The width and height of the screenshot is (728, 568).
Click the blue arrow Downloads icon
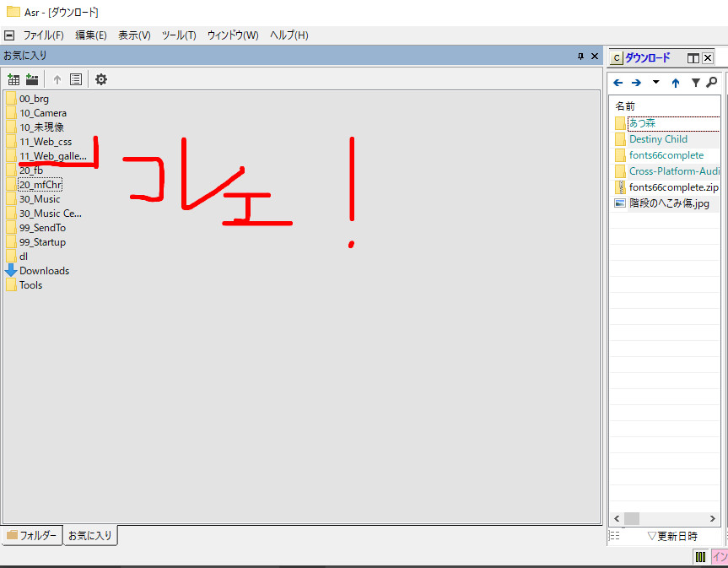coord(11,270)
